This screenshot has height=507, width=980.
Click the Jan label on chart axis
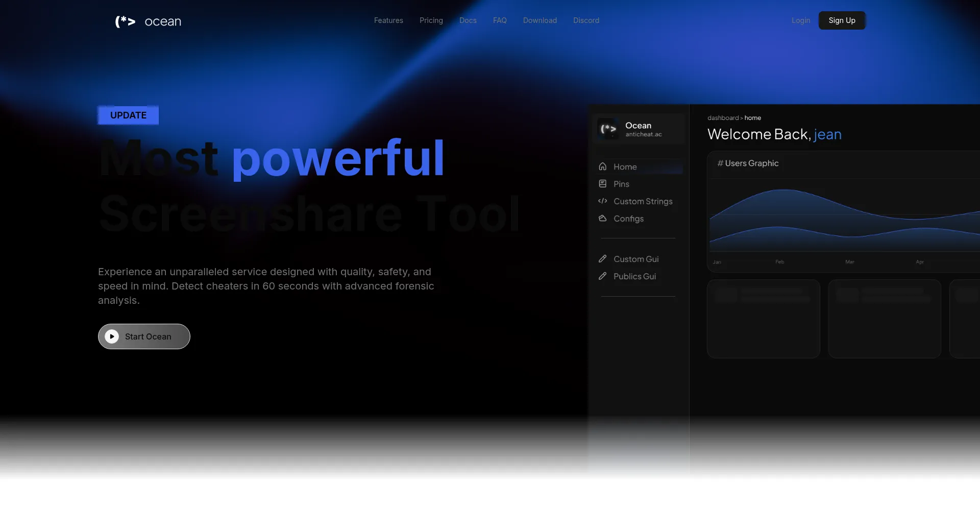tap(717, 262)
